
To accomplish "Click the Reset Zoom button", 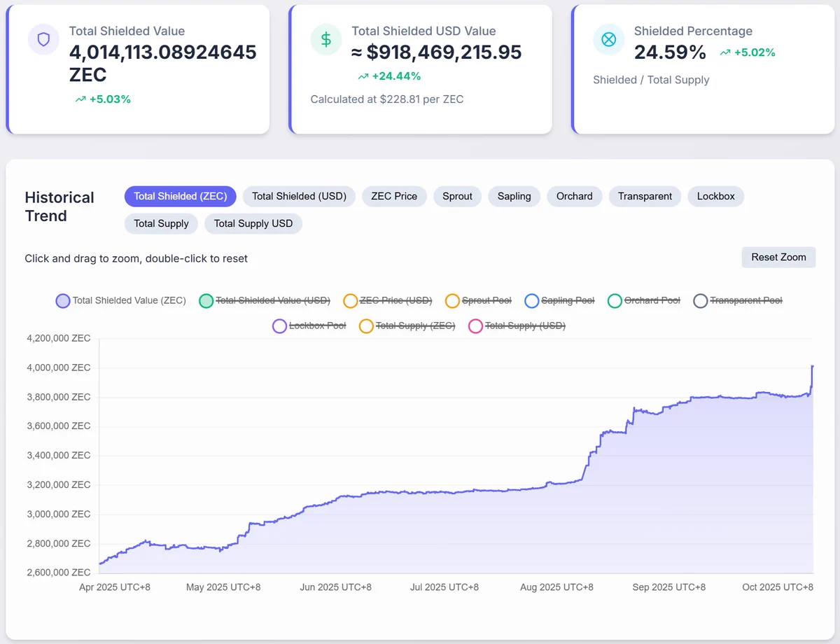I will coord(779,257).
